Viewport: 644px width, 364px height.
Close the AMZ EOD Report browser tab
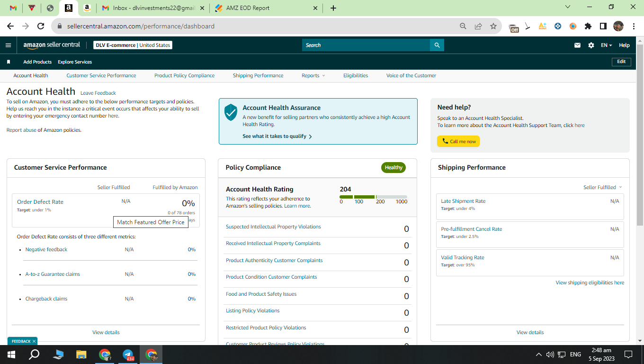(316, 8)
